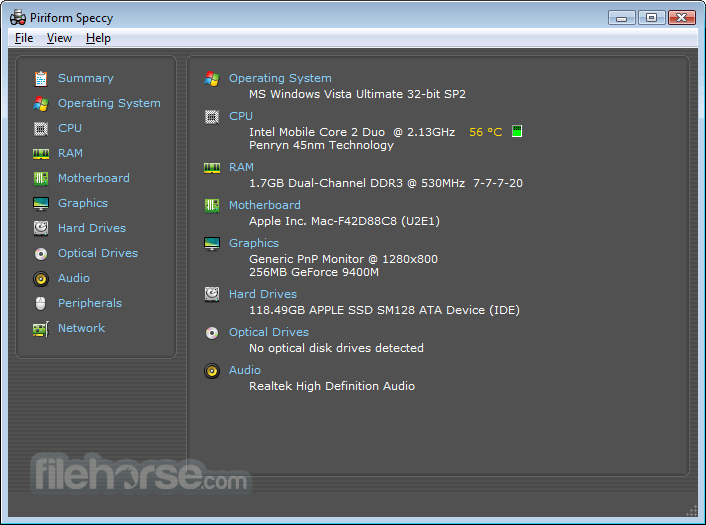The height and width of the screenshot is (525, 706).
Task: Click the Hard Drives icon in summary panel
Action: (x=212, y=294)
